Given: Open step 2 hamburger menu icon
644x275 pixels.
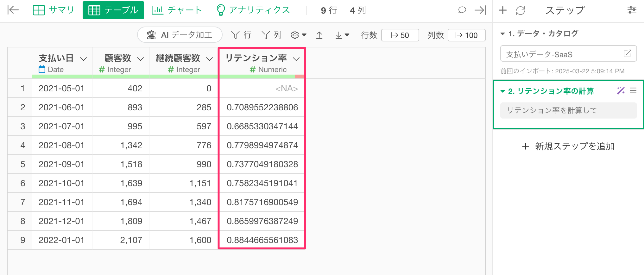Looking at the screenshot, I should pos(633,91).
